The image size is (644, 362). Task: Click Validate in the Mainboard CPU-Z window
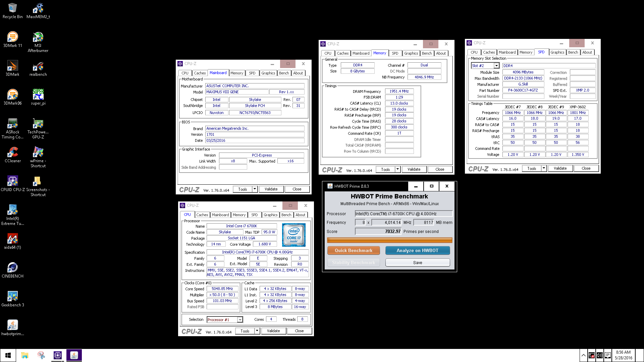(271, 189)
